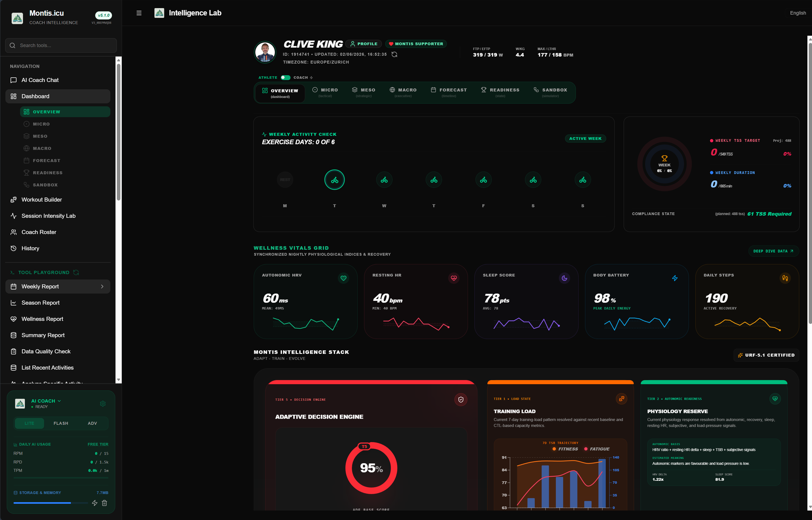The width and height of the screenshot is (812, 520).
Task: Expand the AI COACH dropdown chevron
Action: (x=60, y=401)
